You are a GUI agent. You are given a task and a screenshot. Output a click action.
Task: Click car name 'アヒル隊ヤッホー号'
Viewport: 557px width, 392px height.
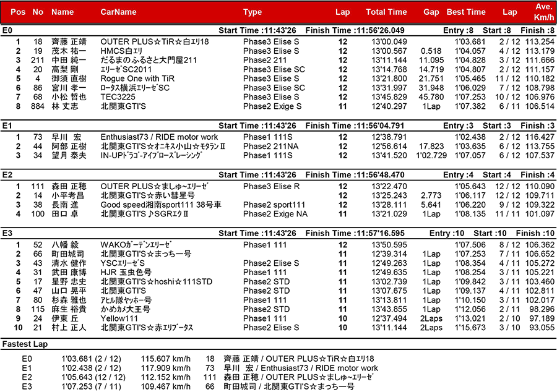coord(126,300)
